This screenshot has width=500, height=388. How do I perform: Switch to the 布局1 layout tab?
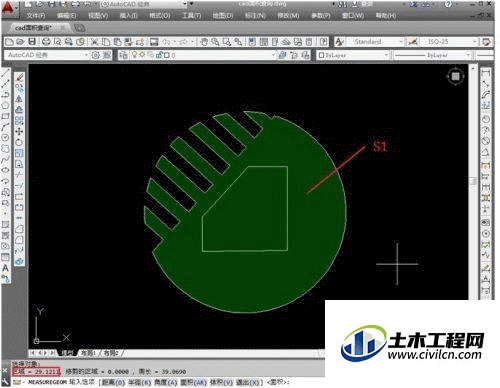point(88,353)
